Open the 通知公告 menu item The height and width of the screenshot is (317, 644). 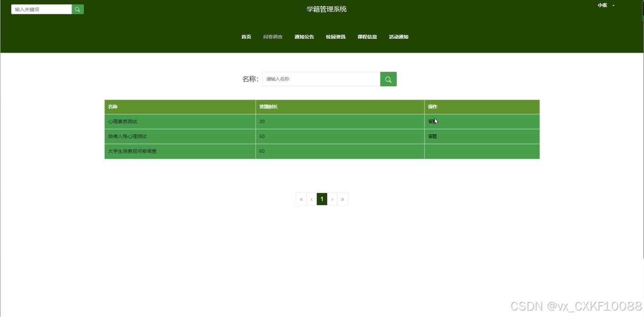(304, 37)
